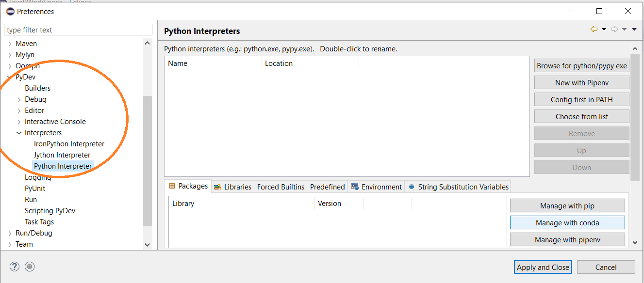
Task: Open the forward history dropdown arrow
Action: (625, 30)
